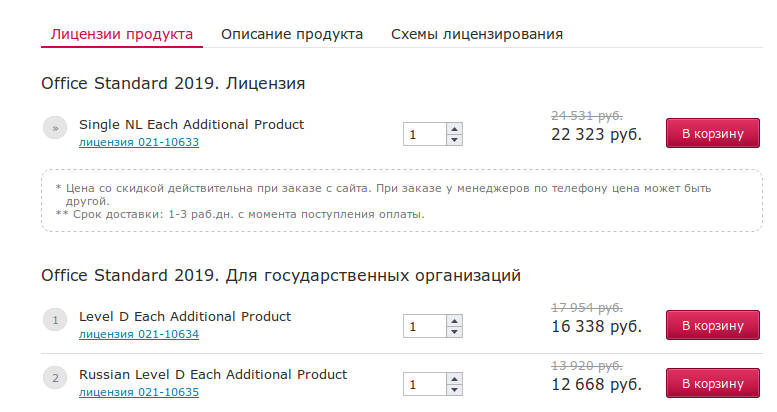Increase quantity for Russian Level D license

coord(454,379)
